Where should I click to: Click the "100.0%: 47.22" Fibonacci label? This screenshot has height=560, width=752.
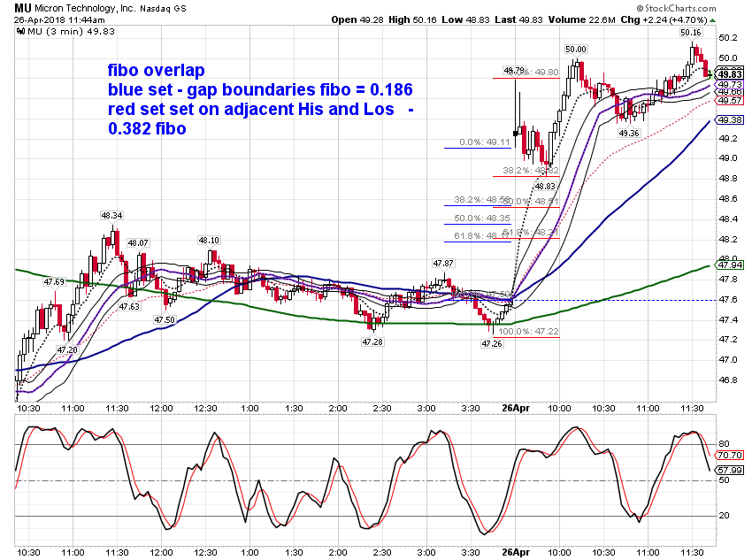point(528,331)
